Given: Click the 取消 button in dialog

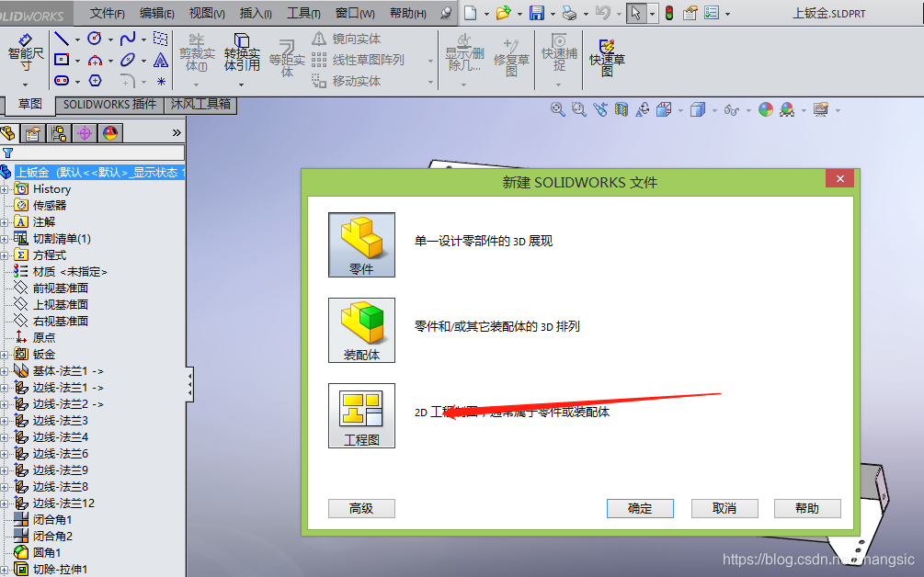Looking at the screenshot, I should click(724, 508).
